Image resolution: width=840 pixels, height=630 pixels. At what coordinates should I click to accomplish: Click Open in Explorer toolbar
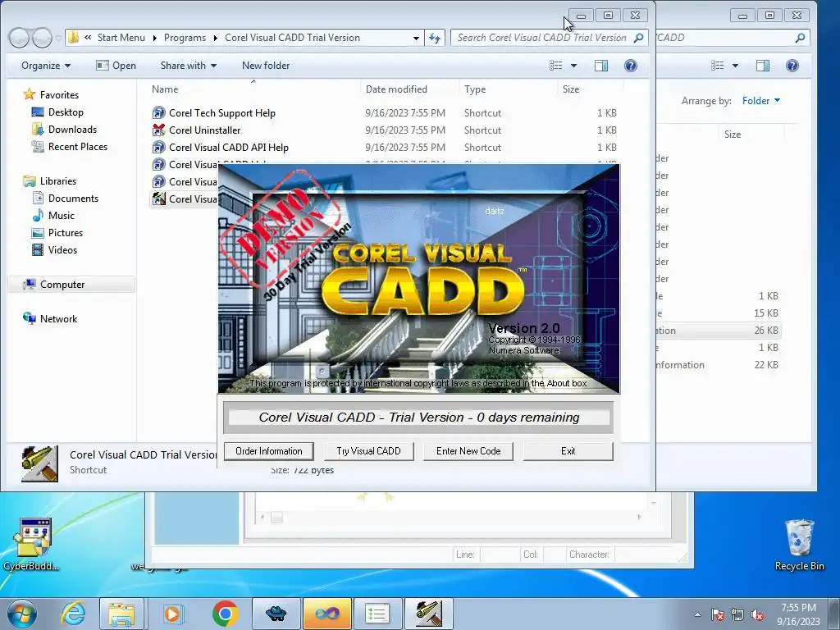116,66
